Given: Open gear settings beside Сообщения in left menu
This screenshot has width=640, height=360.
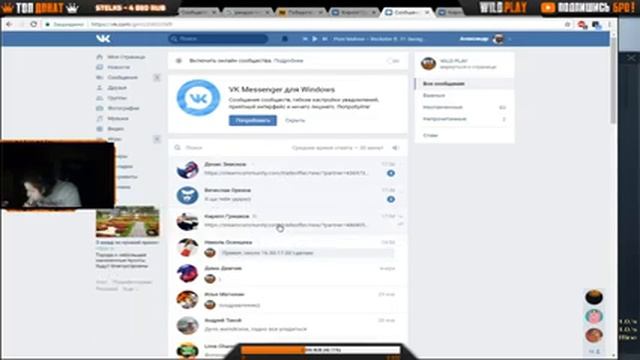Looking at the screenshot, I should point(157,77).
